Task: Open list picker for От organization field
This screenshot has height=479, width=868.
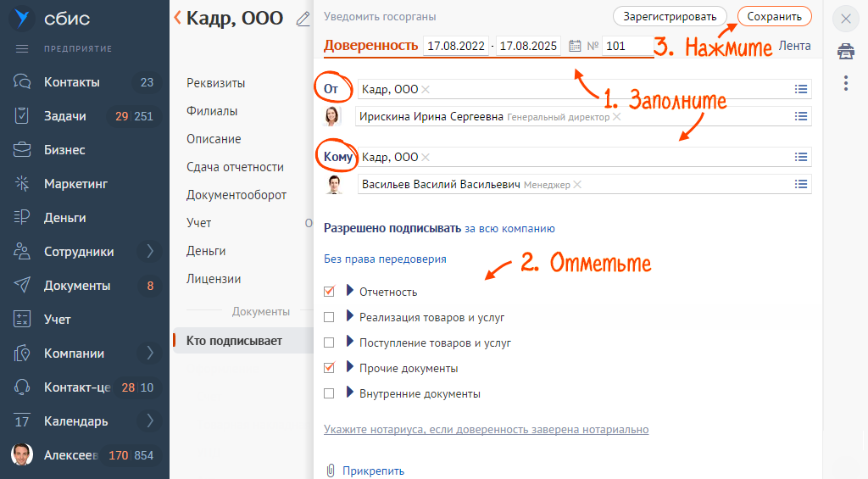Action: point(801,89)
